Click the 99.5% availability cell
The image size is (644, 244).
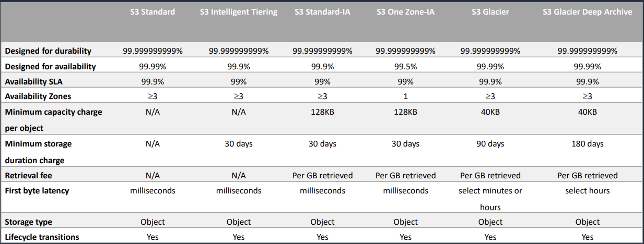click(406, 67)
